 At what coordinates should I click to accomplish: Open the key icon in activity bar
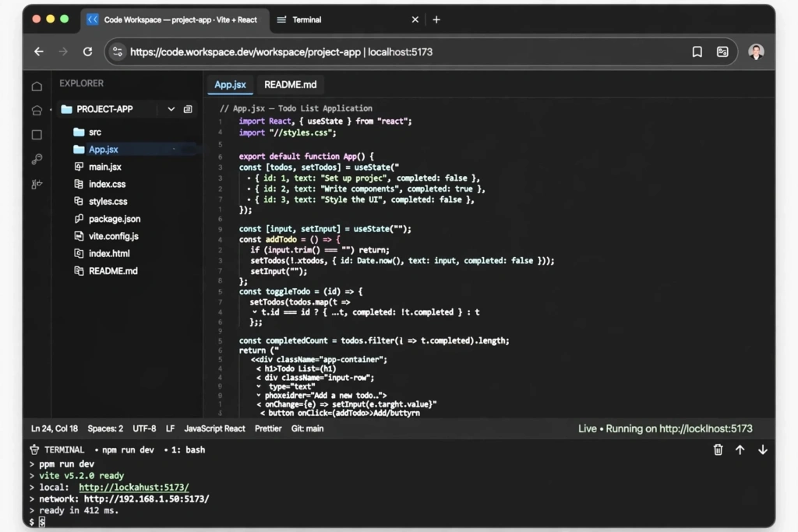[37, 159]
